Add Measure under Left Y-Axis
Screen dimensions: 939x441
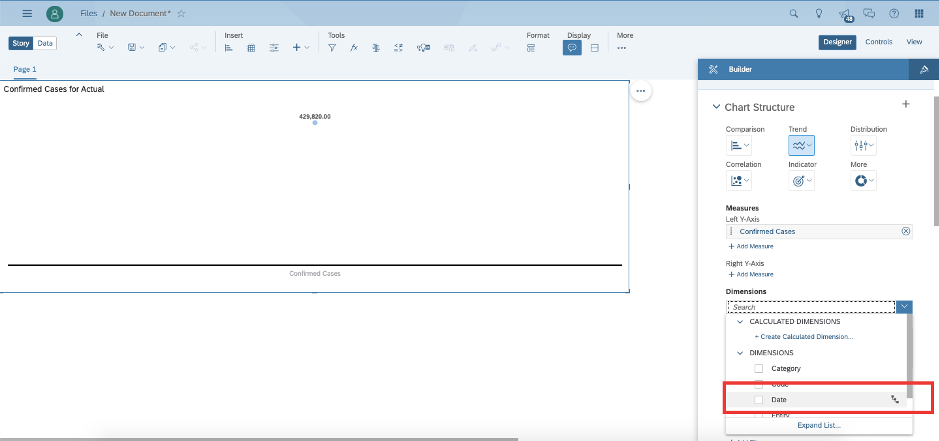[x=750, y=246]
